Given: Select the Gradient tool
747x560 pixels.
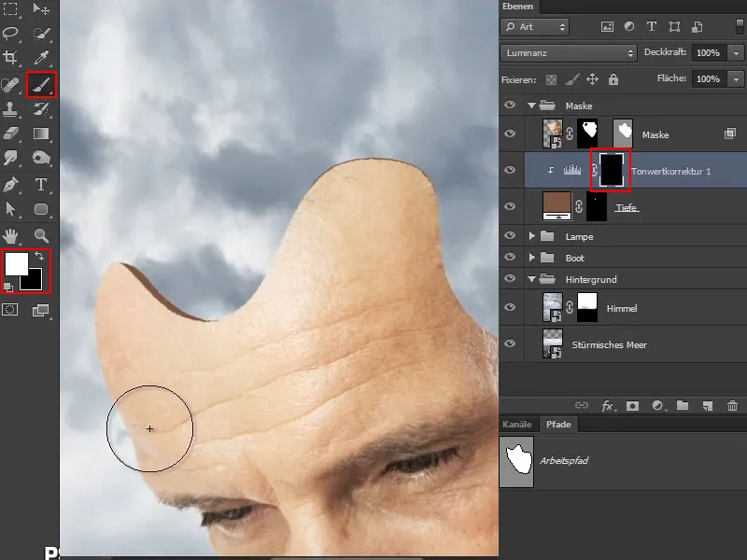Looking at the screenshot, I should [x=41, y=133].
